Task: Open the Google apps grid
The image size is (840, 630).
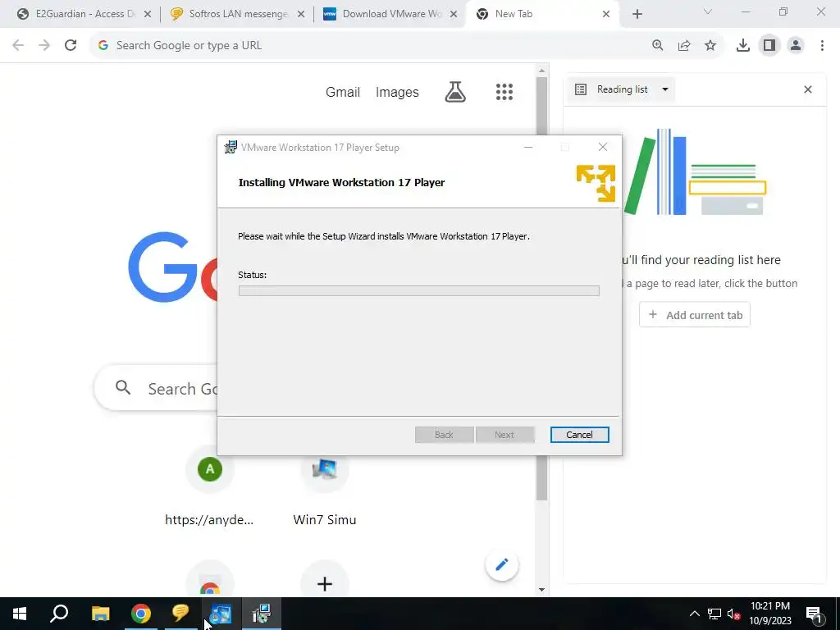Action: [504, 92]
